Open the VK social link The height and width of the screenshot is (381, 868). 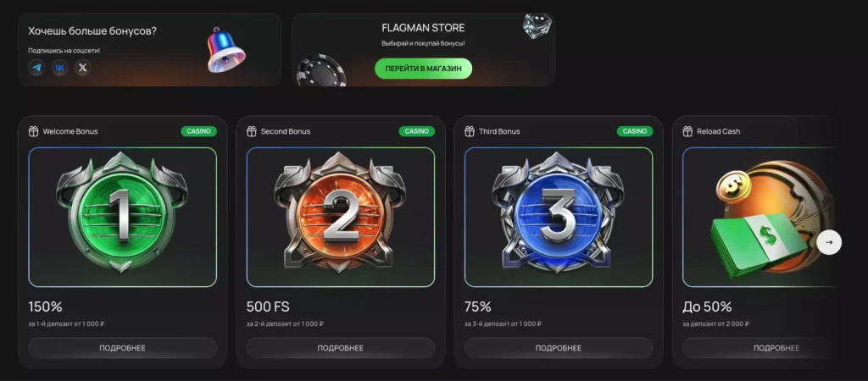coord(60,68)
